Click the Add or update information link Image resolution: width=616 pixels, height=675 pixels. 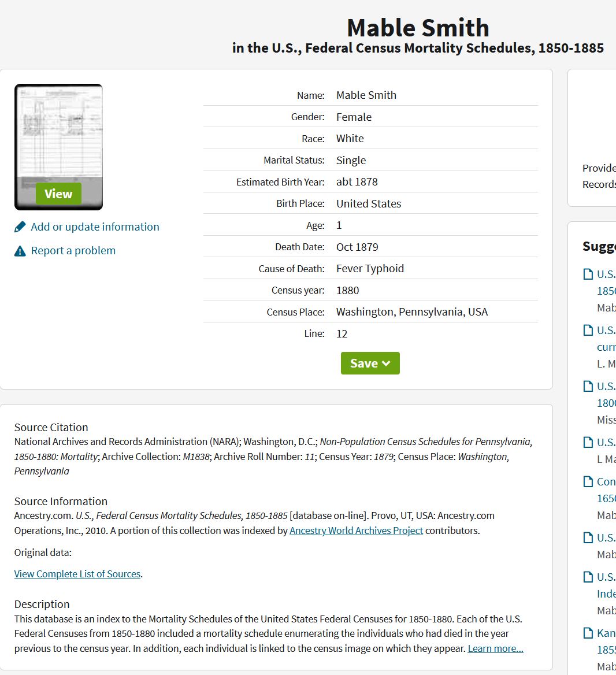click(x=95, y=227)
